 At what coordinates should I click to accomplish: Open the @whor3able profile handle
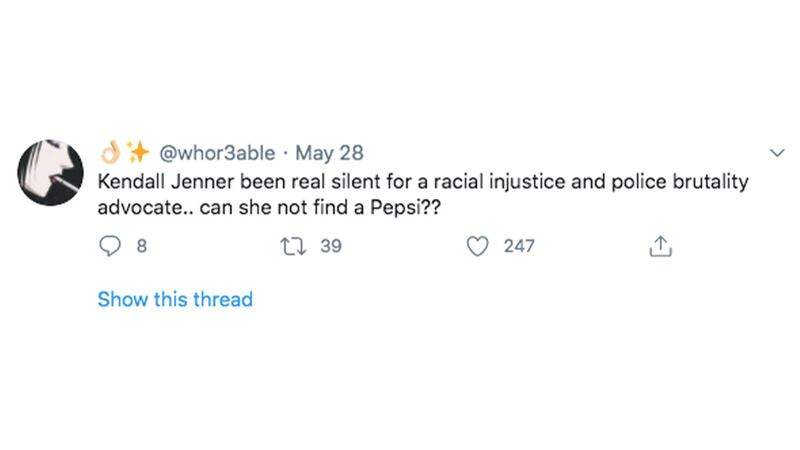(217, 153)
